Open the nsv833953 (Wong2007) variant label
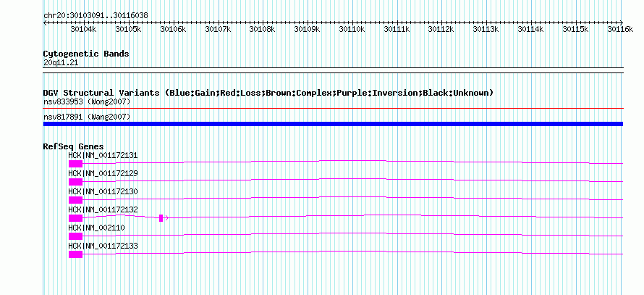Viewport: 644px width, 295px height. click(x=87, y=101)
